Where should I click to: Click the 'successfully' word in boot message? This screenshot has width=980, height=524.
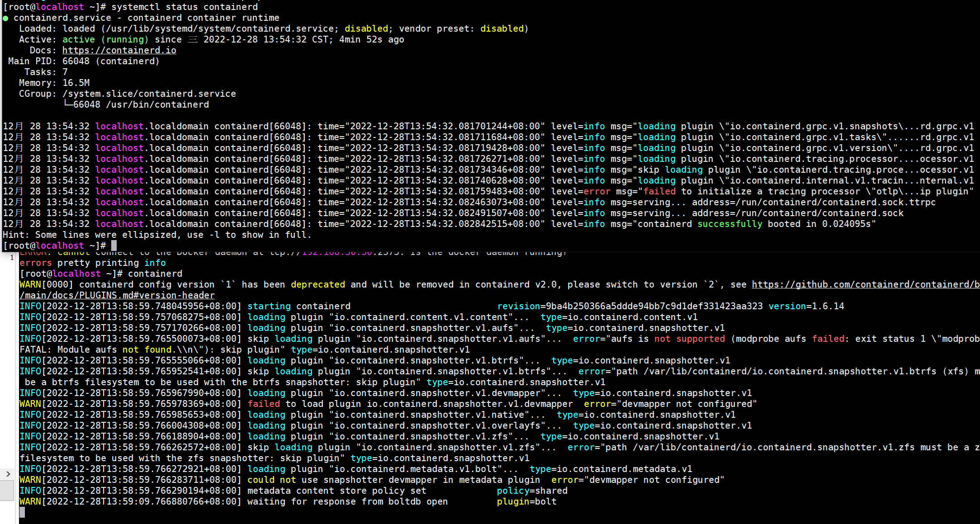click(x=729, y=224)
